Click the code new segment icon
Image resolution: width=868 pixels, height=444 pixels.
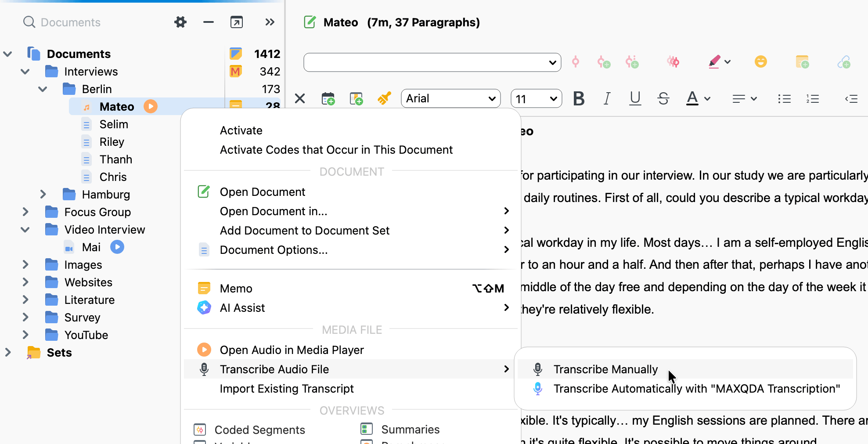click(x=576, y=62)
